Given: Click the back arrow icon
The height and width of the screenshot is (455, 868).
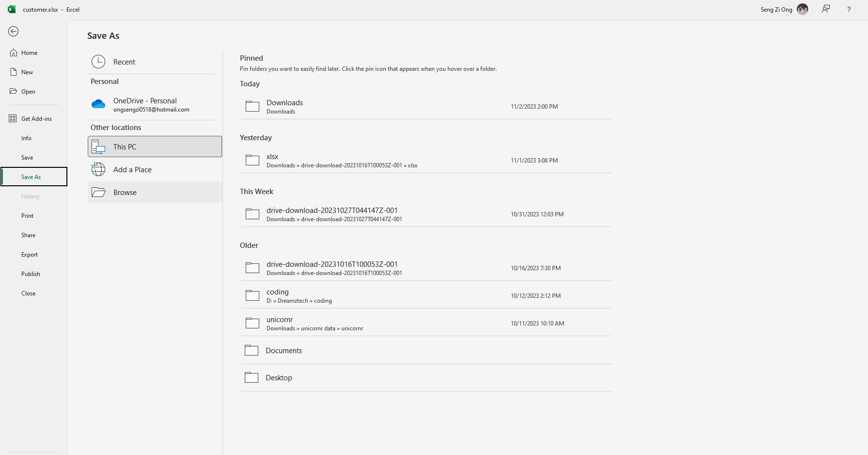Looking at the screenshot, I should coord(13,32).
